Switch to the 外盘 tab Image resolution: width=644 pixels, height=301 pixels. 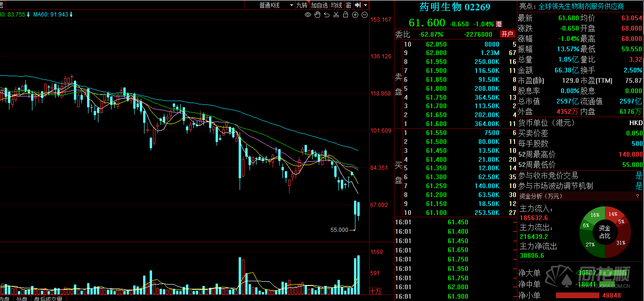tap(22, 298)
